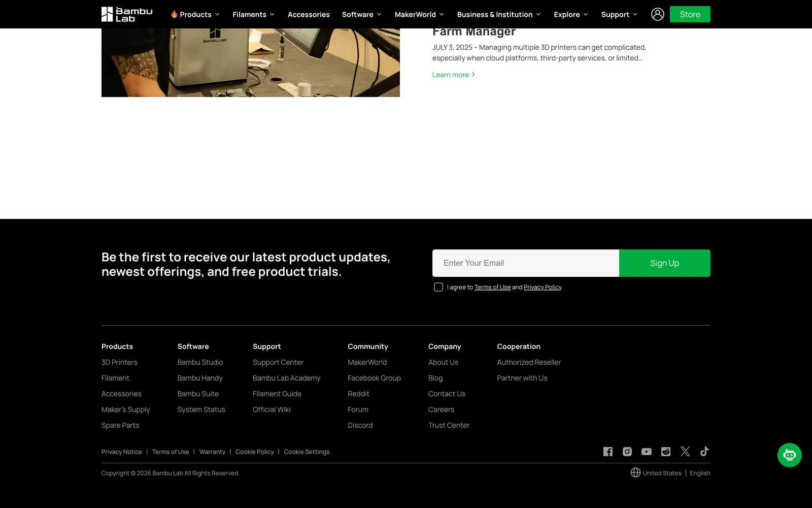The width and height of the screenshot is (812, 508).
Task: Open the Bambu Lab logo home link
Action: pos(127,14)
